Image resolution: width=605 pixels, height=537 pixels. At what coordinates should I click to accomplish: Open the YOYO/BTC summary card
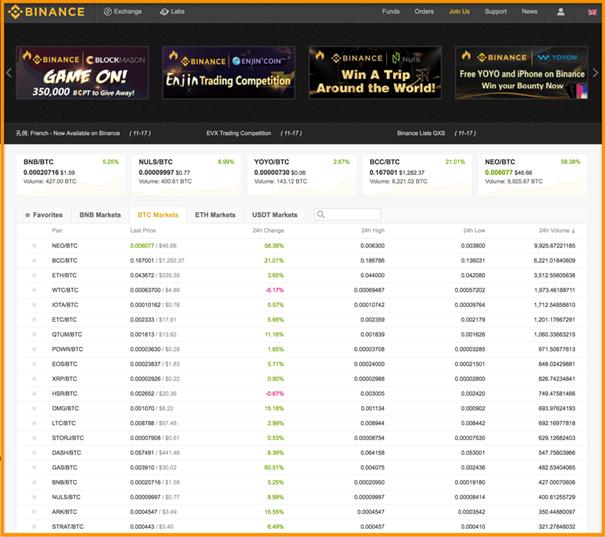[x=302, y=175]
